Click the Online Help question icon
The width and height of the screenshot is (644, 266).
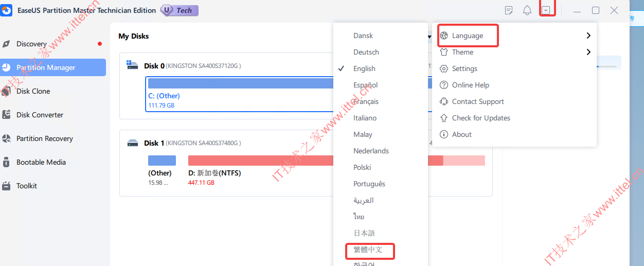pos(444,85)
